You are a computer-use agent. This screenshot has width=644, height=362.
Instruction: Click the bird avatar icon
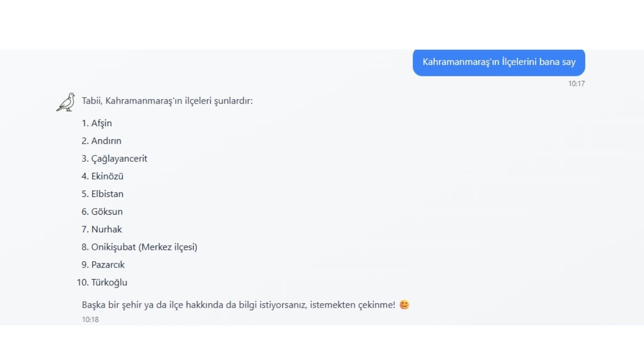[65, 102]
